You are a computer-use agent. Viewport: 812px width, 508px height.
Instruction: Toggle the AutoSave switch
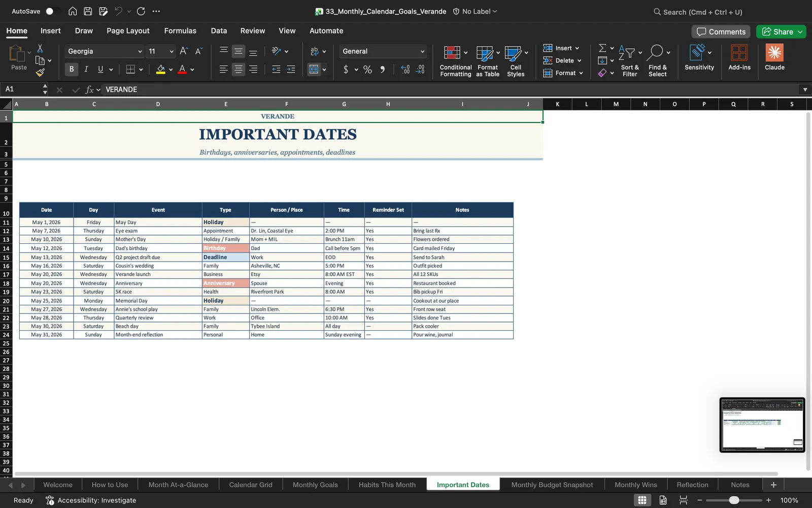click(x=52, y=11)
